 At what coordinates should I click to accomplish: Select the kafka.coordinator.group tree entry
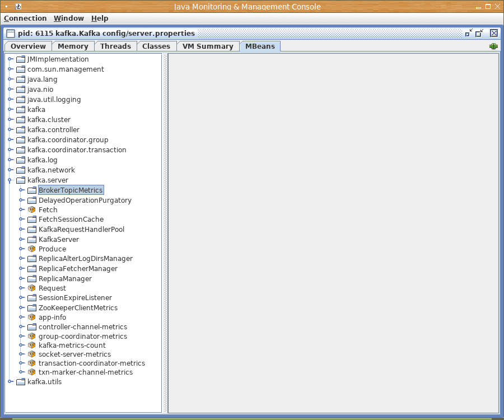(68, 140)
